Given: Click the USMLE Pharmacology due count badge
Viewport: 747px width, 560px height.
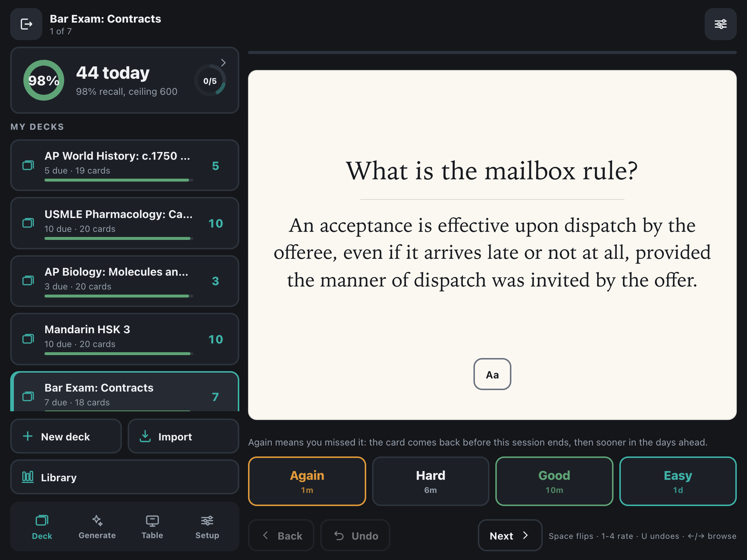Looking at the screenshot, I should (216, 223).
